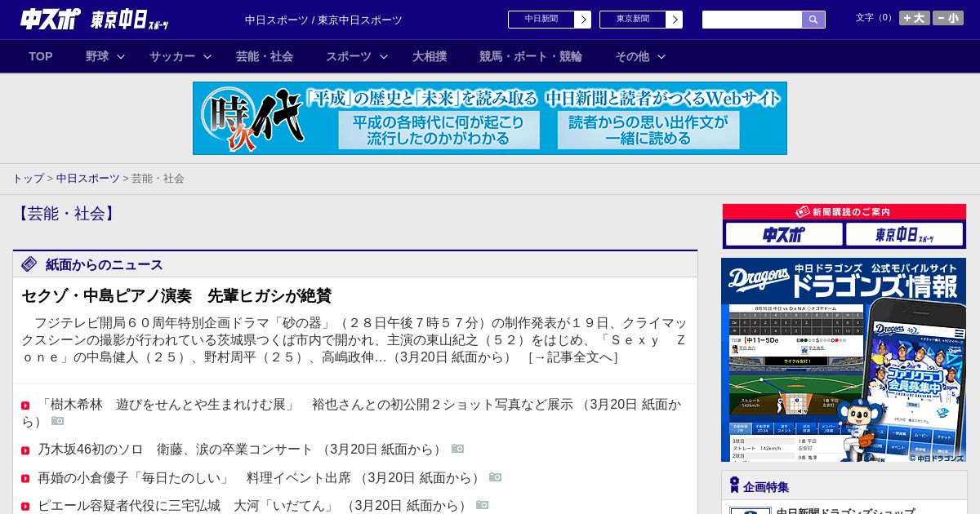
Task: Open the 東京新聞 header button
Action: (632, 20)
